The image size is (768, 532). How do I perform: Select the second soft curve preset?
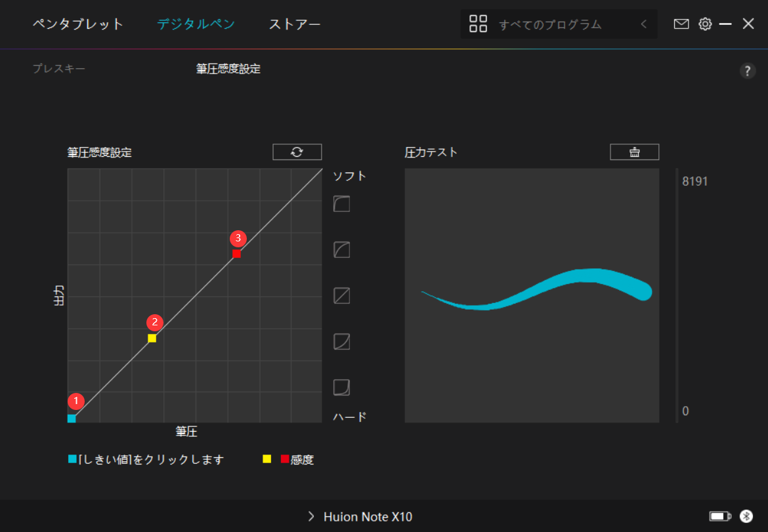pos(341,250)
